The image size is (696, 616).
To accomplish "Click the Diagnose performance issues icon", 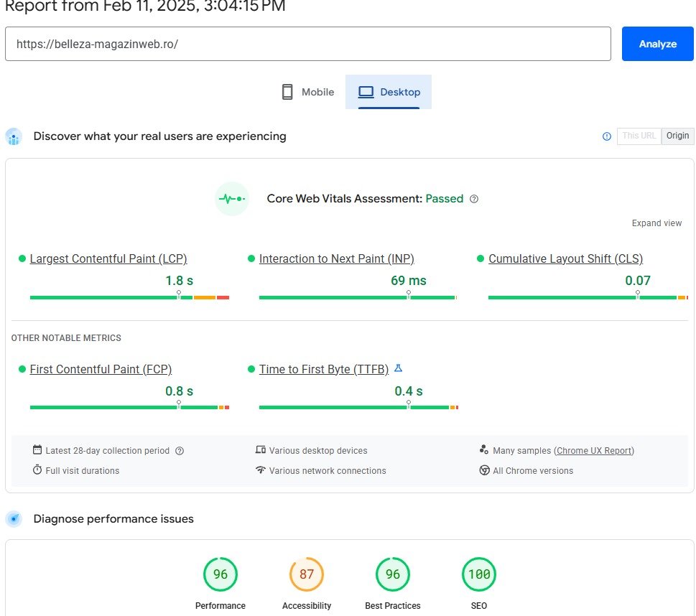I will [x=14, y=518].
